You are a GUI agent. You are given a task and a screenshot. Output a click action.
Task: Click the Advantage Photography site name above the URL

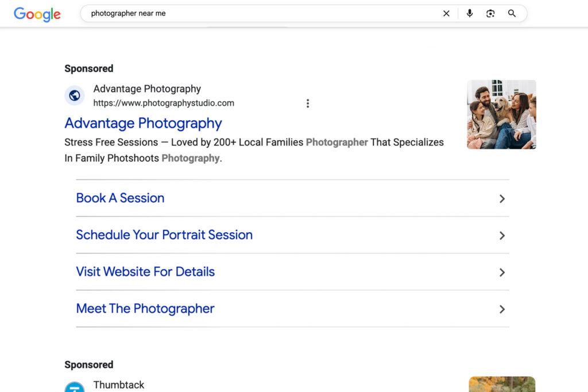coord(147,89)
